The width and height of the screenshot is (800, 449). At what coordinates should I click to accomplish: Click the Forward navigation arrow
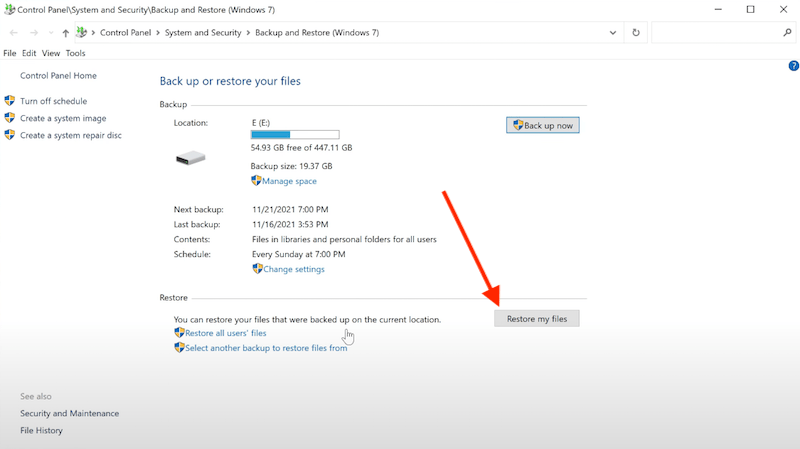(x=34, y=33)
